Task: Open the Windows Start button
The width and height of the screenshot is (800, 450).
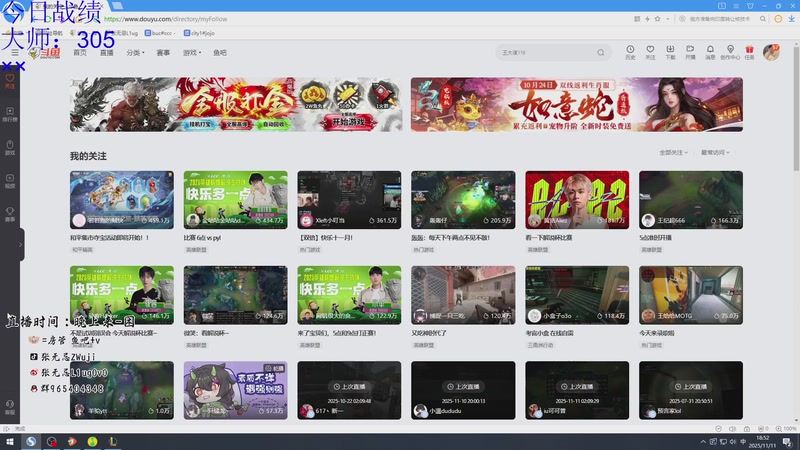Action: (9, 441)
